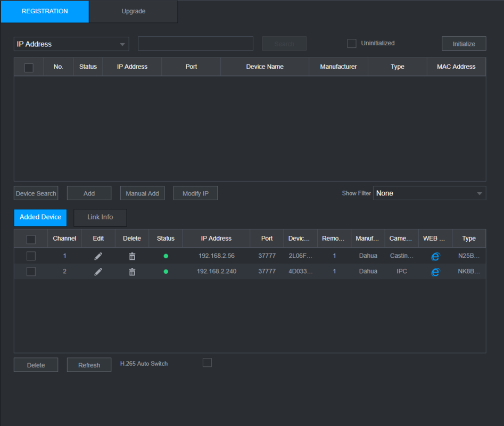Delete channel 1 using trash icon
The image size is (504, 426).
tap(132, 256)
